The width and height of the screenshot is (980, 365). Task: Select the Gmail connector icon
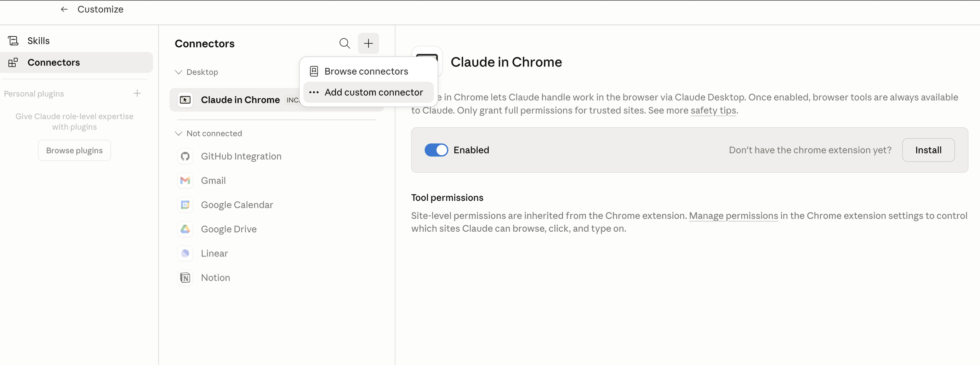click(x=185, y=181)
